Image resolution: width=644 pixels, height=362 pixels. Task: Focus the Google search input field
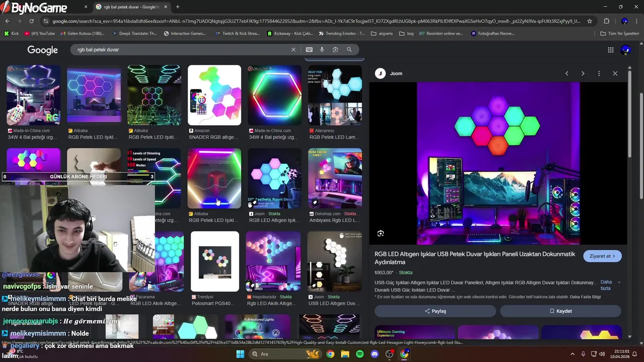(181, 50)
